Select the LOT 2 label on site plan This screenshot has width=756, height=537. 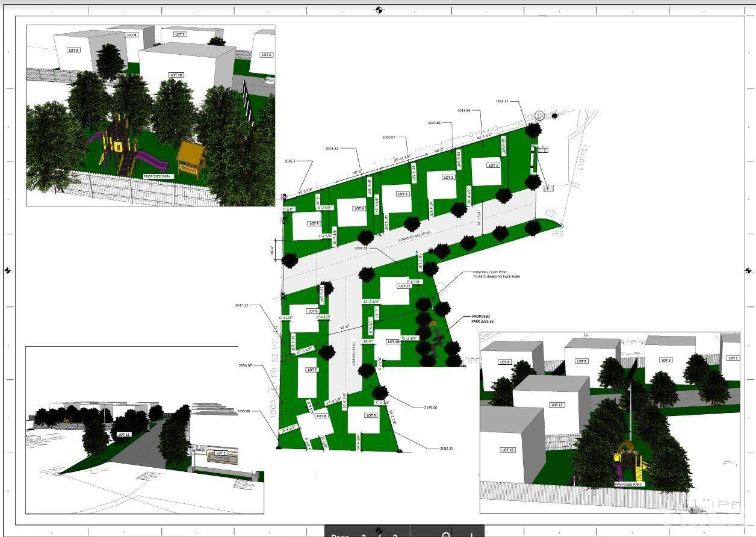coord(448,178)
